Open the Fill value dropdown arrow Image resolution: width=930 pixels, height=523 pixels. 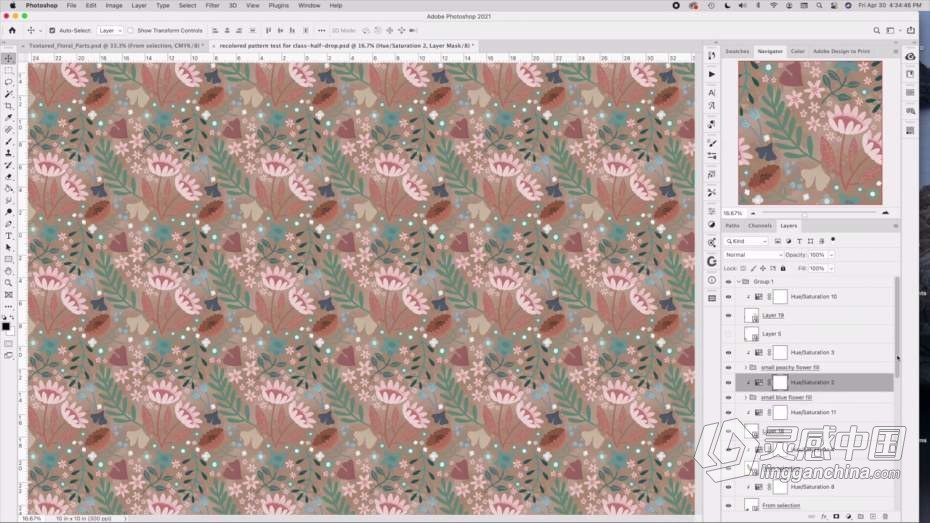[x=831, y=269]
